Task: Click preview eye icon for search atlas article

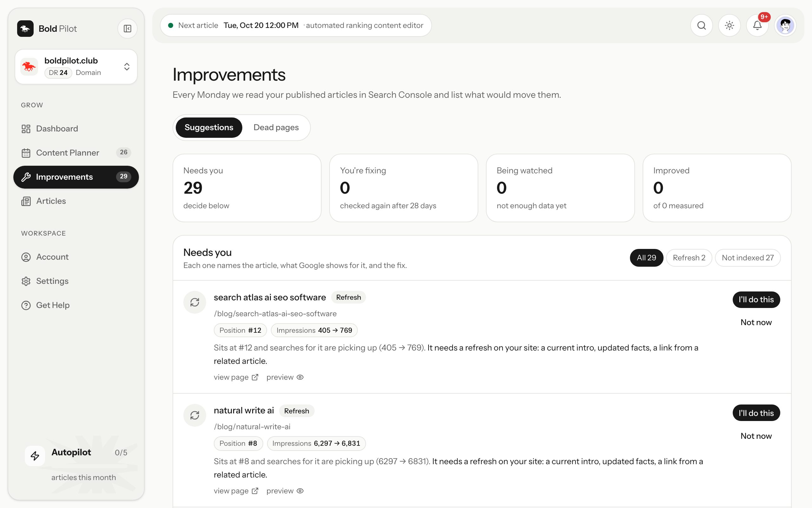Action: [300, 377]
